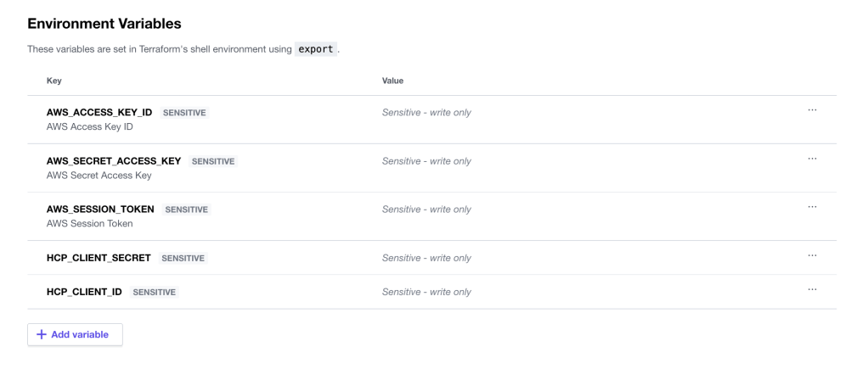Select the AWS_SECRET_ACCESS_KEY key name
Viewport: 868px width, 369px height.
coord(114,160)
